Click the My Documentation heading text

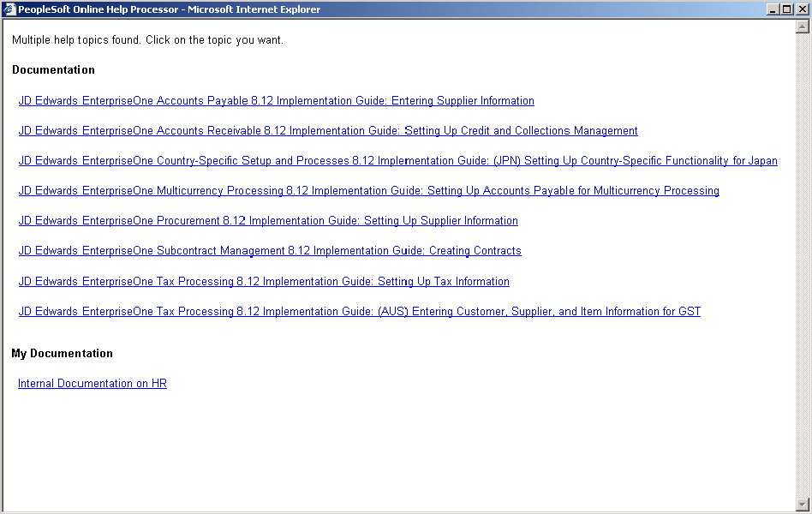coord(63,353)
